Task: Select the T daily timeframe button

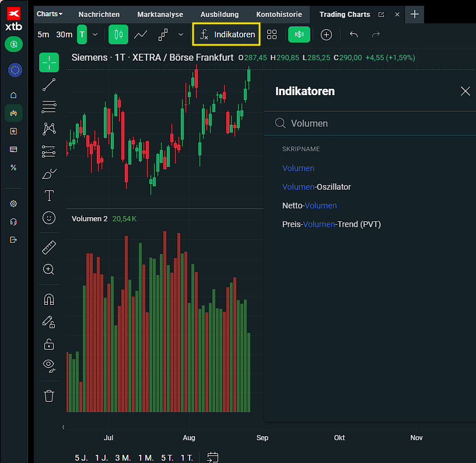Action: click(x=82, y=34)
